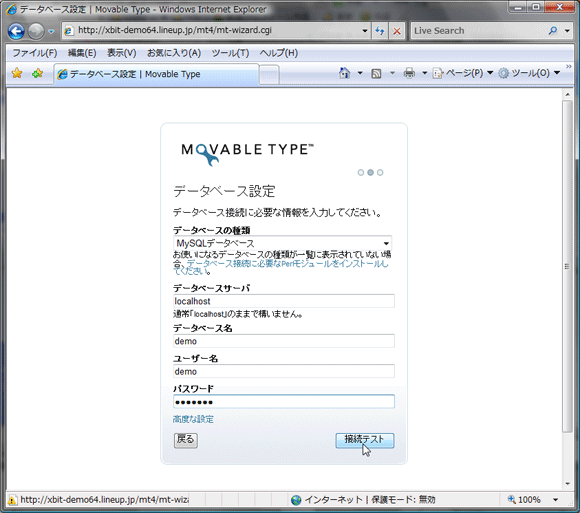This screenshot has width=580, height=513.
Task: Click the RSS feeds icon
Action: 376,74
